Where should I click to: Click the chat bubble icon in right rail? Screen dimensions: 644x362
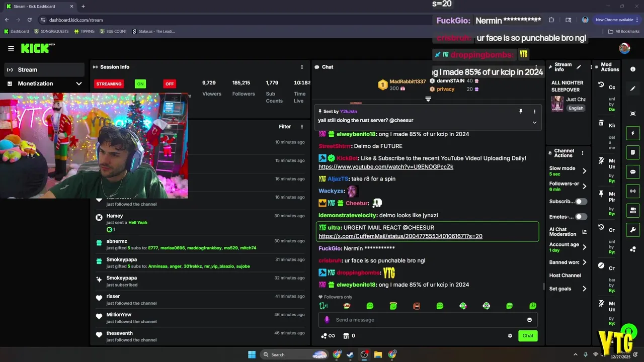(x=633, y=172)
